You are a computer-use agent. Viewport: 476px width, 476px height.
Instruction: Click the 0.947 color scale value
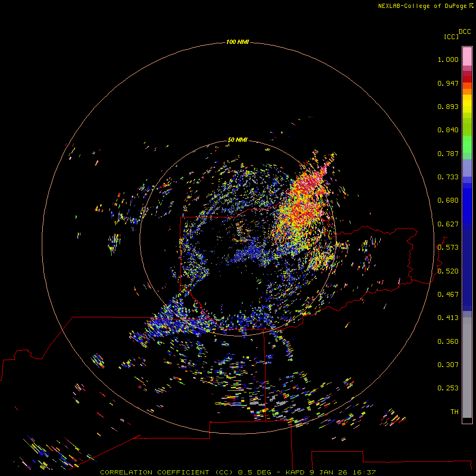pos(448,83)
